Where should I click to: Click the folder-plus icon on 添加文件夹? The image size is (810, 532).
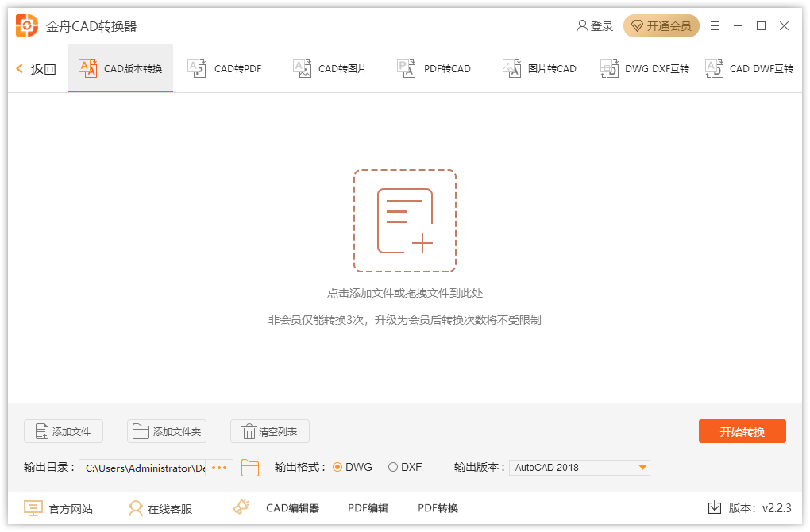141,431
